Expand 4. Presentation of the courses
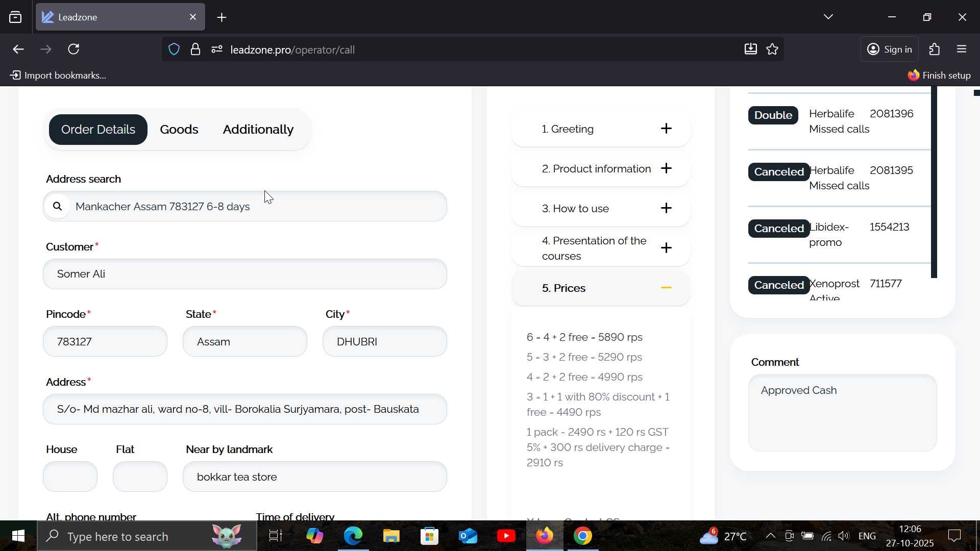 666,248
